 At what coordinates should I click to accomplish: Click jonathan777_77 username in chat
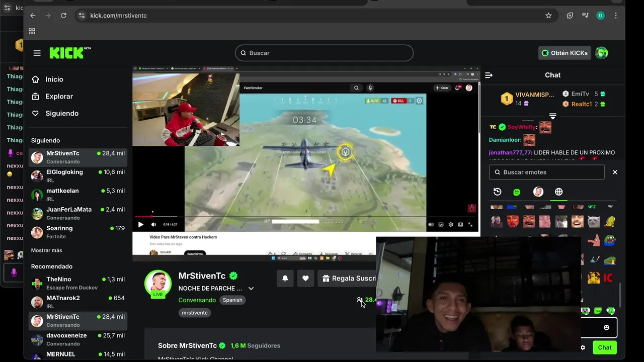[x=510, y=152]
